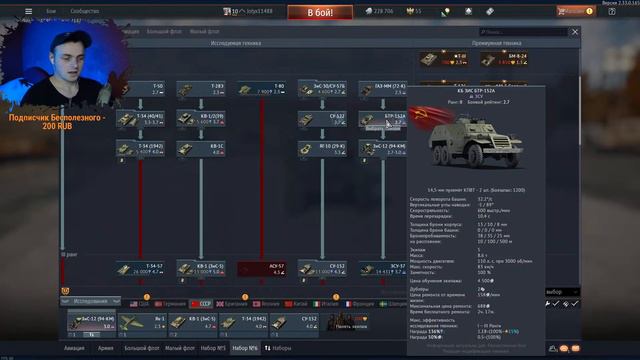Image resolution: width=640 pixels, height=360 pixels.
Task: Click Нанять экипаж recruit crew slot
Action: point(348,322)
